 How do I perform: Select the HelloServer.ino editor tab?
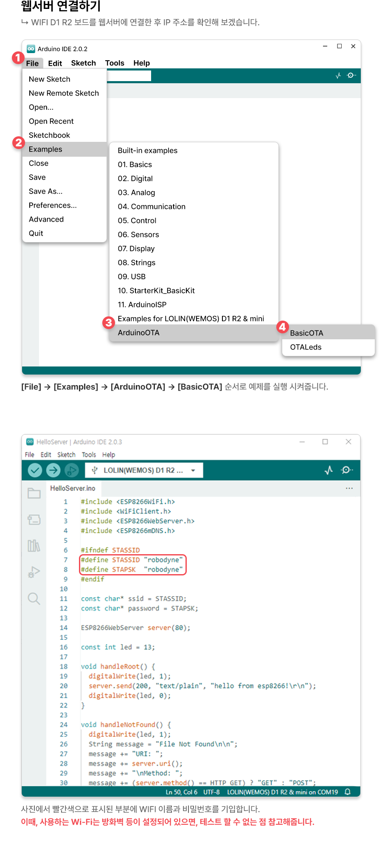point(73,488)
